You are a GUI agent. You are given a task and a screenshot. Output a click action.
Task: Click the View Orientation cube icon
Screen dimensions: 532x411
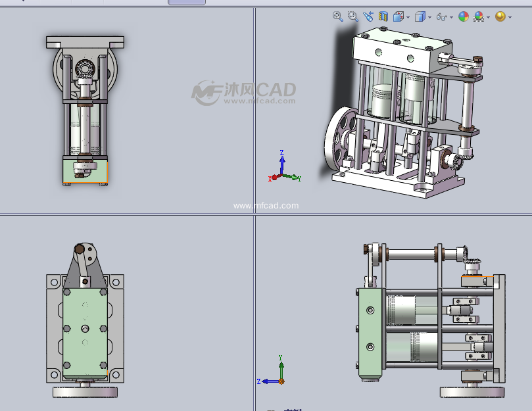click(x=399, y=16)
